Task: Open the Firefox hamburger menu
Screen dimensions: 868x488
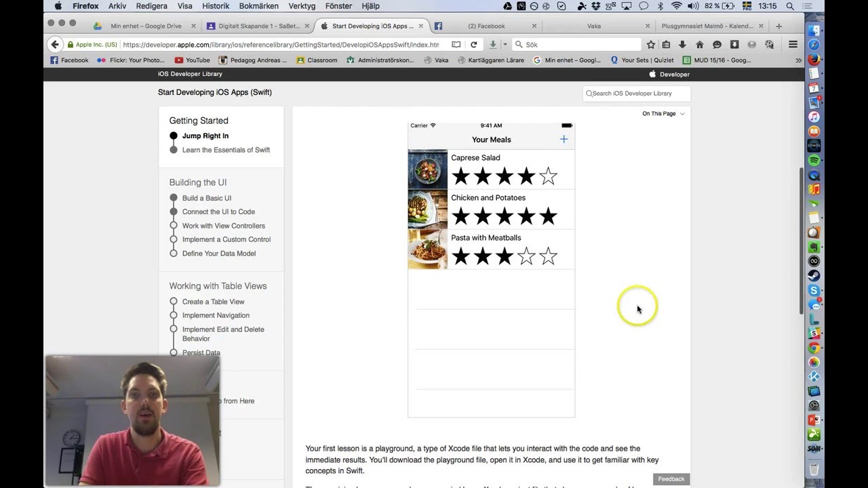Action: tap(793, 45)
